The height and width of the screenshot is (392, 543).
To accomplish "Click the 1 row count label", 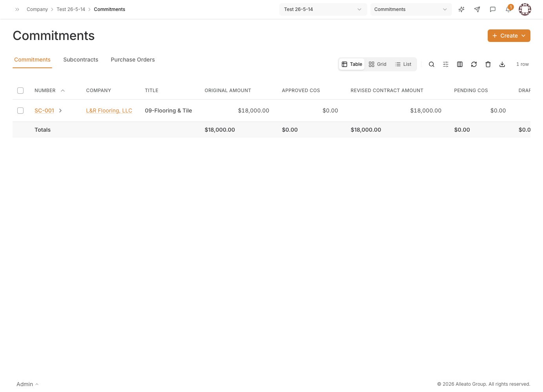I will [523, 64].
